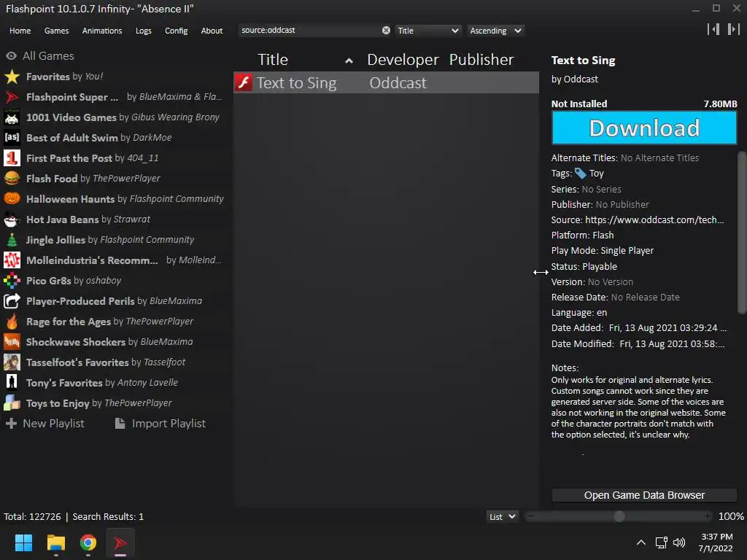Select 1001 Video Games playlist icon
Image resolution: width=747 pixels, height=560 pixels.
click(x=12, y=117)
